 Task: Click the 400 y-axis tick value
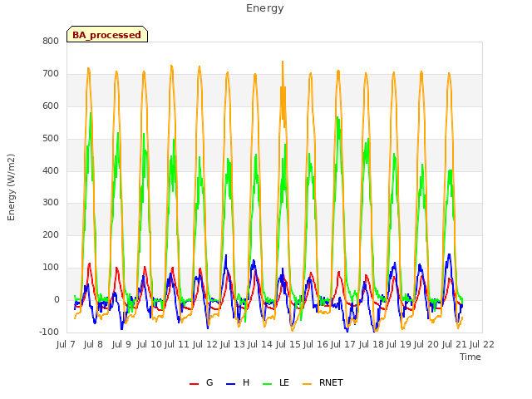51,170
